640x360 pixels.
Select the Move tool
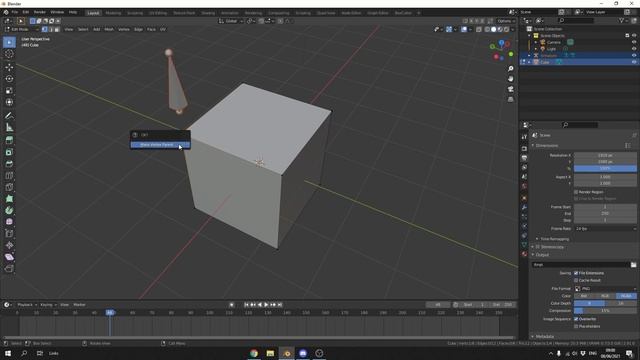[x=9, y=67]
